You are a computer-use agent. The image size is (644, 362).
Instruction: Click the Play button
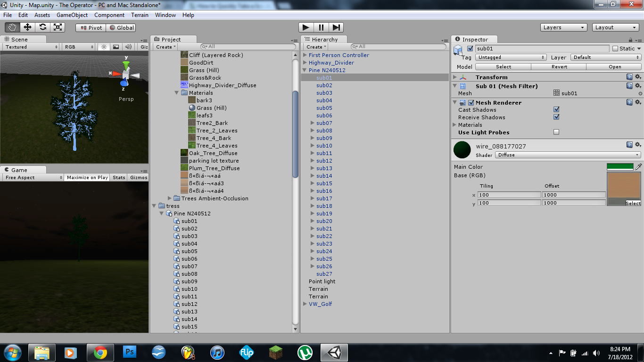306,27
